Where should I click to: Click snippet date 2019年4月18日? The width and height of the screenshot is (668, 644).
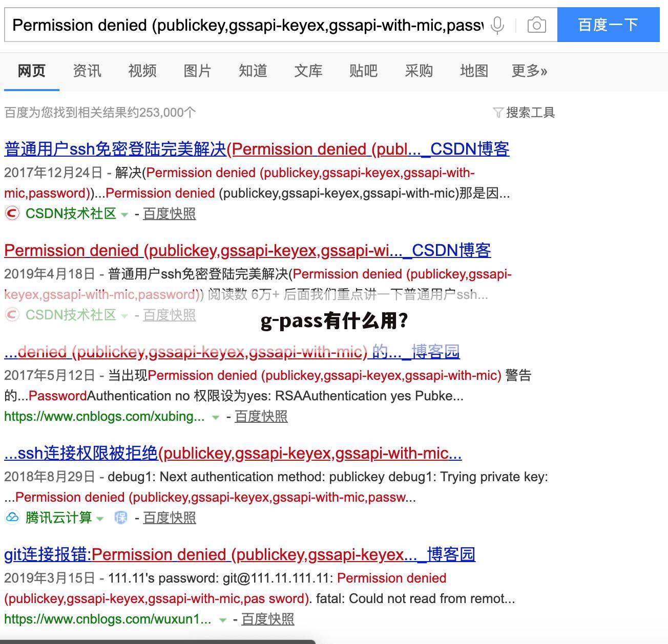click(50, 274)
